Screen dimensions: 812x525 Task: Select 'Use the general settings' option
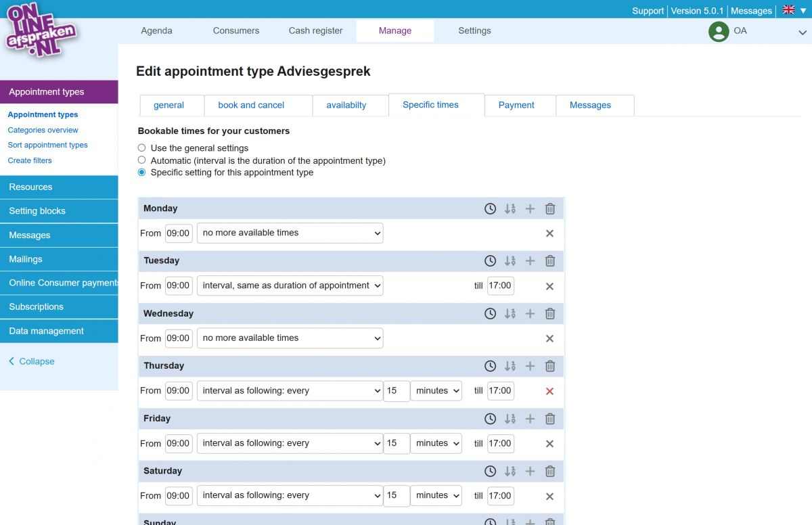tap(142, 148)
